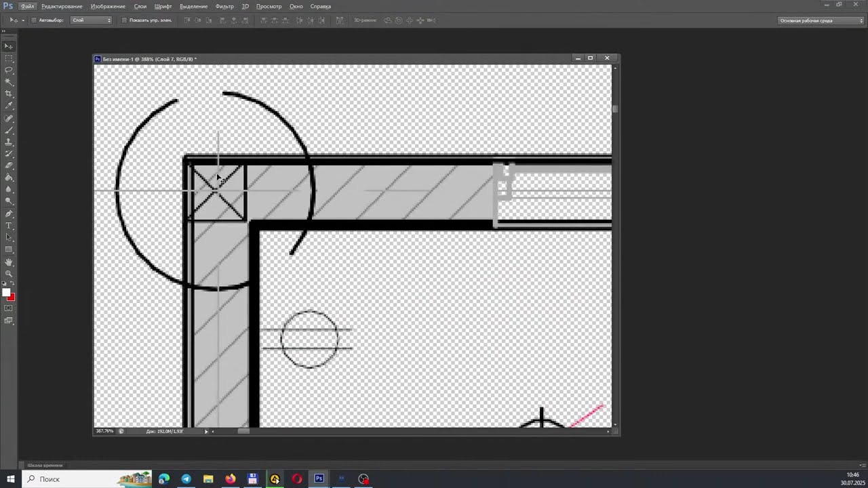Screen dimensions: 868x488
Task: Select the Paint Bucket tool
Action: point(9,178)
